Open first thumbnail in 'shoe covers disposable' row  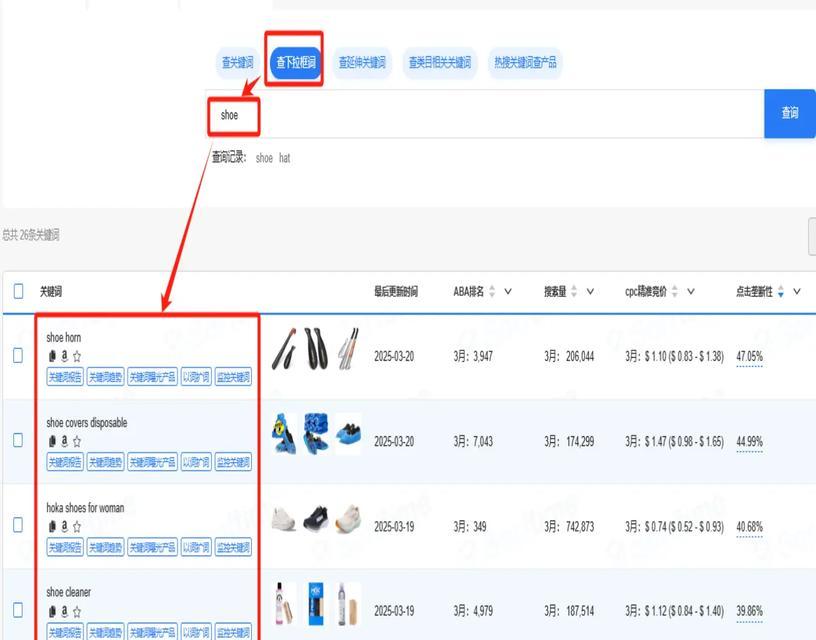tap(284, 433)
